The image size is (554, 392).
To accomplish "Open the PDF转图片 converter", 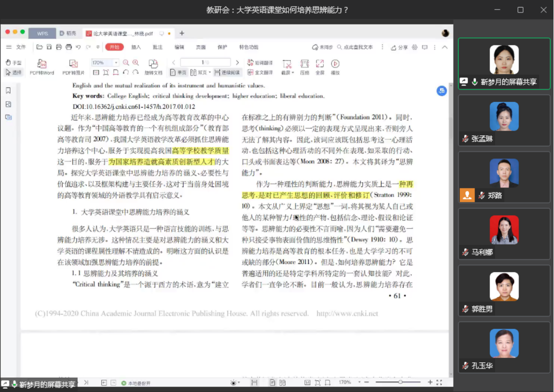I will [73, 67].
